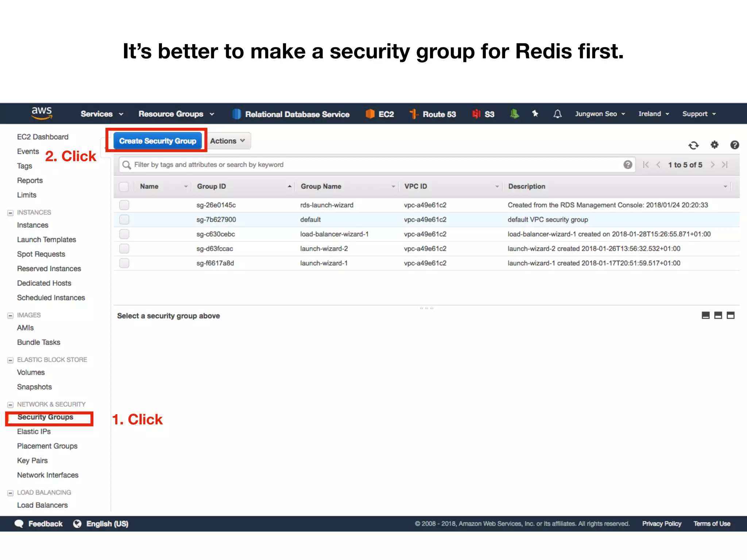Image resolution: width=747 pixels, height=560 pixels.
Task: Open the notifications bell icon
Action: tap(557, 114)
